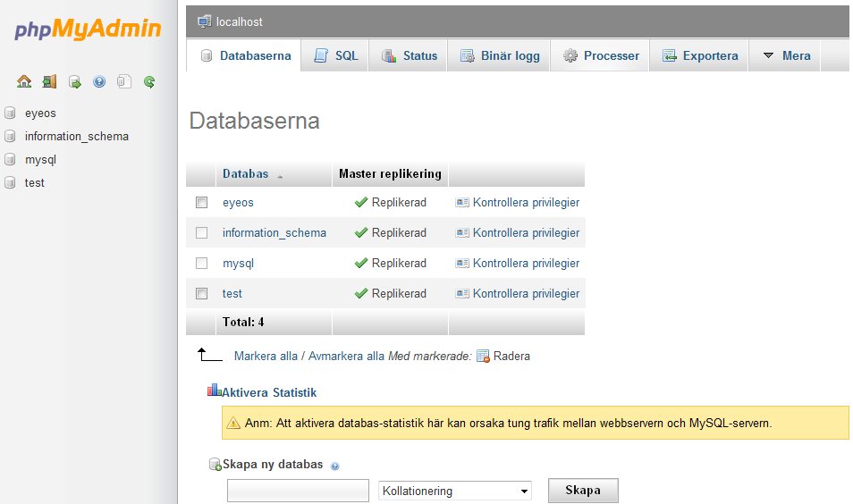
Task: Click help icon beside Skapa ny databas
Action: [x=335, y=466]
